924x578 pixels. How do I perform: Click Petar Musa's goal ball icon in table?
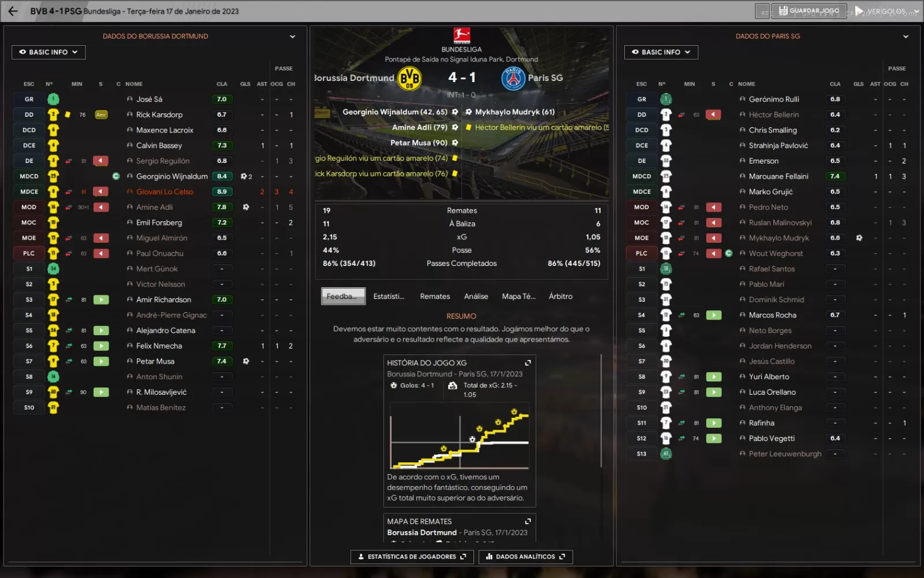246,361
